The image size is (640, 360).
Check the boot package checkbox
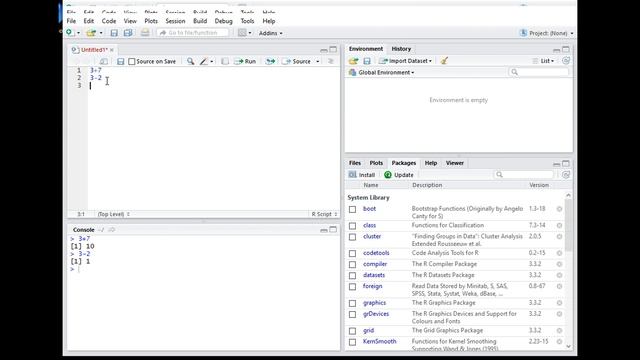352,209
